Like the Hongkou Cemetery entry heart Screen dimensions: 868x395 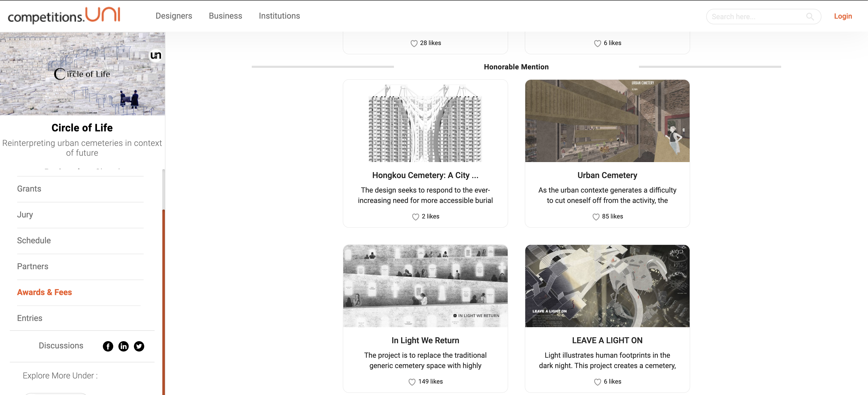[415, 217]
